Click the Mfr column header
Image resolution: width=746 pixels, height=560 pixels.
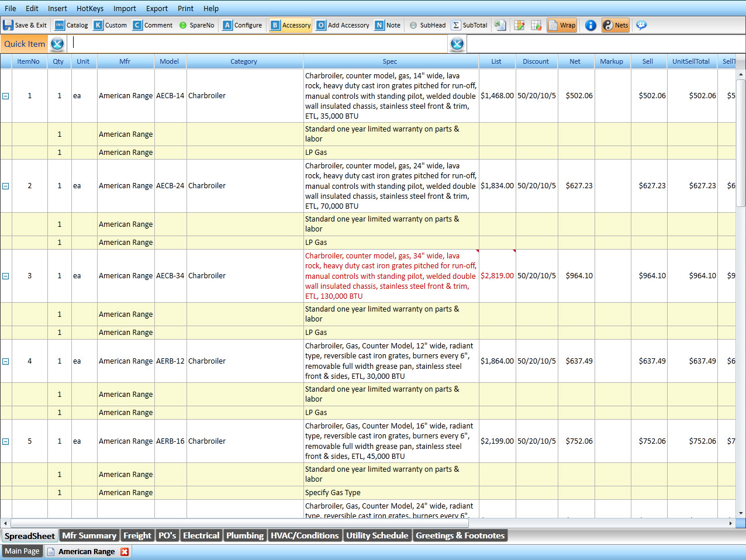coord(125,61)
